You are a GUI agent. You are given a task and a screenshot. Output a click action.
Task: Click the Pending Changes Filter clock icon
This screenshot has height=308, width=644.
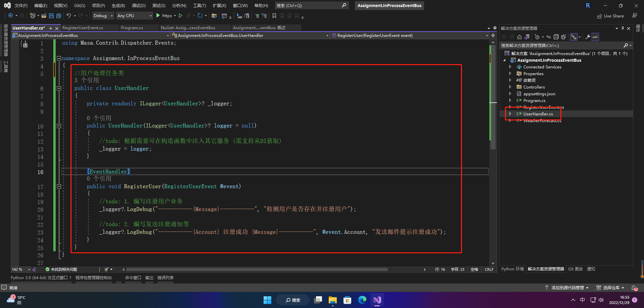(537, 37)
